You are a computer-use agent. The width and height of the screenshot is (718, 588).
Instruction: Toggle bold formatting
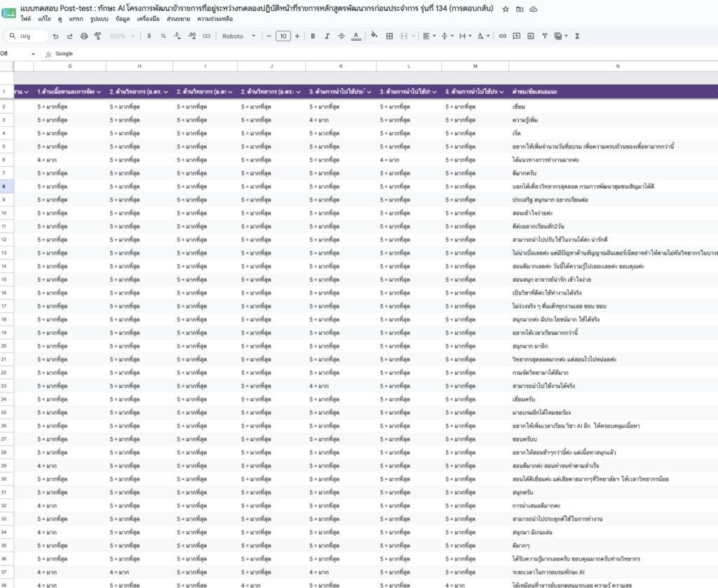point(313,36)
